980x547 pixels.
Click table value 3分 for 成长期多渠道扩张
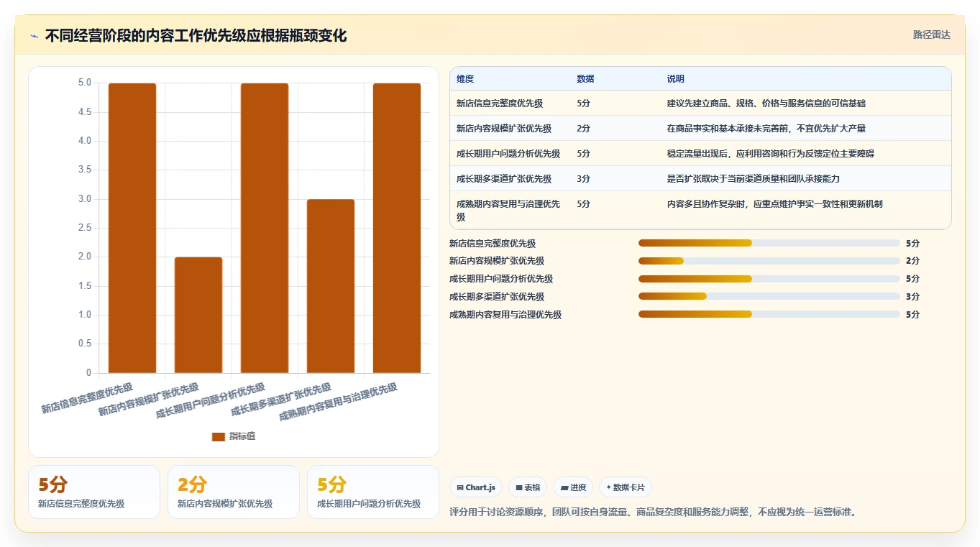click(x=583, y=179)
